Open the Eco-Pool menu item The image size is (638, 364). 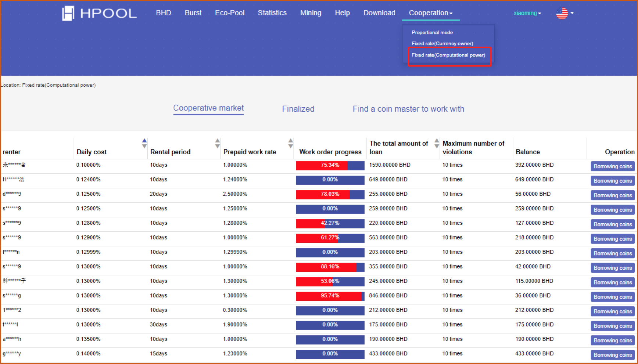[230, 13]
